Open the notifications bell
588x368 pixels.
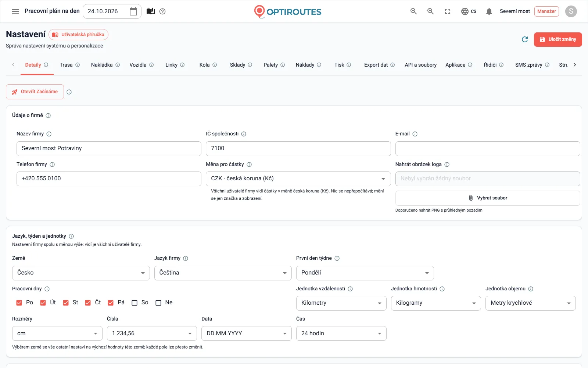point(489,11)
